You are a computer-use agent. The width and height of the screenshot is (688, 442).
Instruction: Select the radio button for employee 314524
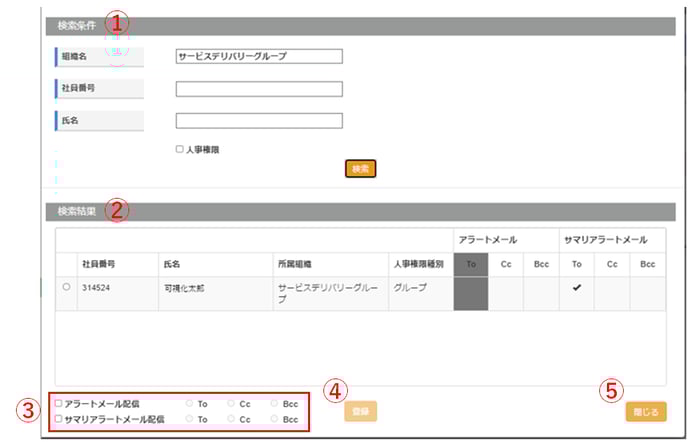point(66,287)
